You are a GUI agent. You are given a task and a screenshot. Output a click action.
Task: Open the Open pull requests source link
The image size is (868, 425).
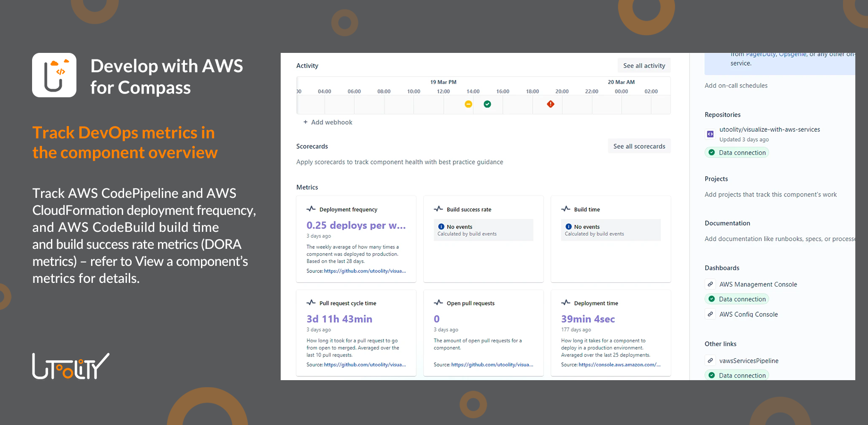coord(492,365)
